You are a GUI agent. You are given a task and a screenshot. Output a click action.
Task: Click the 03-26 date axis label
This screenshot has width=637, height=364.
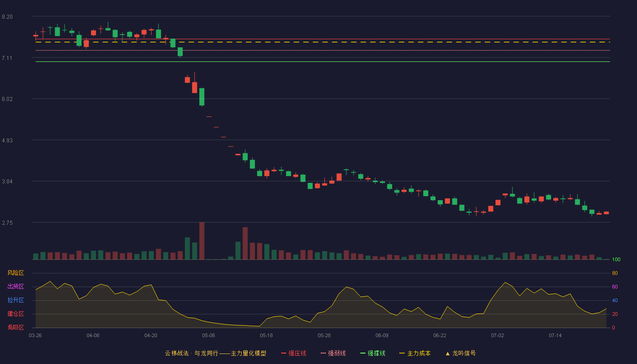[35, 335]
